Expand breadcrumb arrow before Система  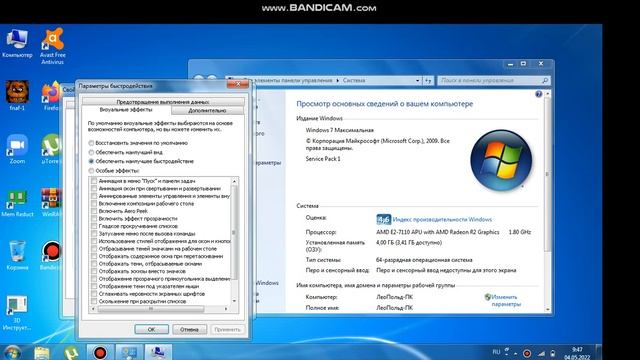(x=338, y=80)
